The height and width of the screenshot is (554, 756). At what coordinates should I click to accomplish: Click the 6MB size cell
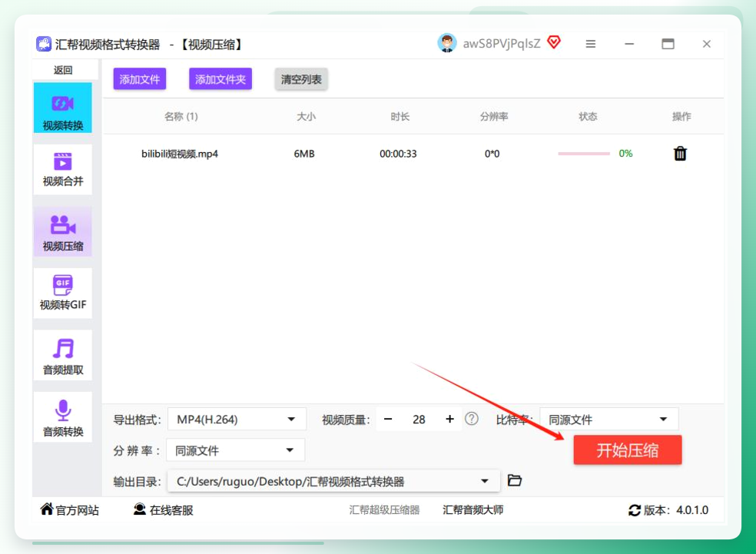pos(304,154)
